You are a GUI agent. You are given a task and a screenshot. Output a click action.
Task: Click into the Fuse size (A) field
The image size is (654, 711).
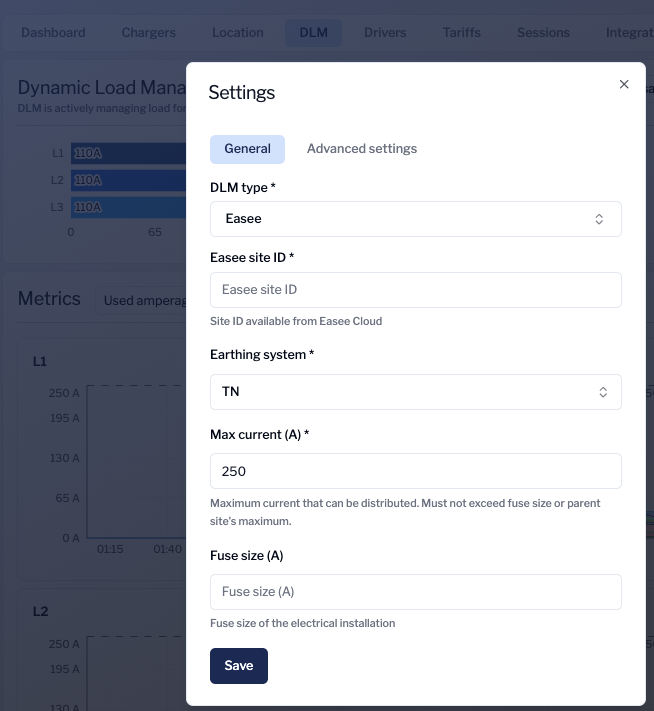coord(415,592)
